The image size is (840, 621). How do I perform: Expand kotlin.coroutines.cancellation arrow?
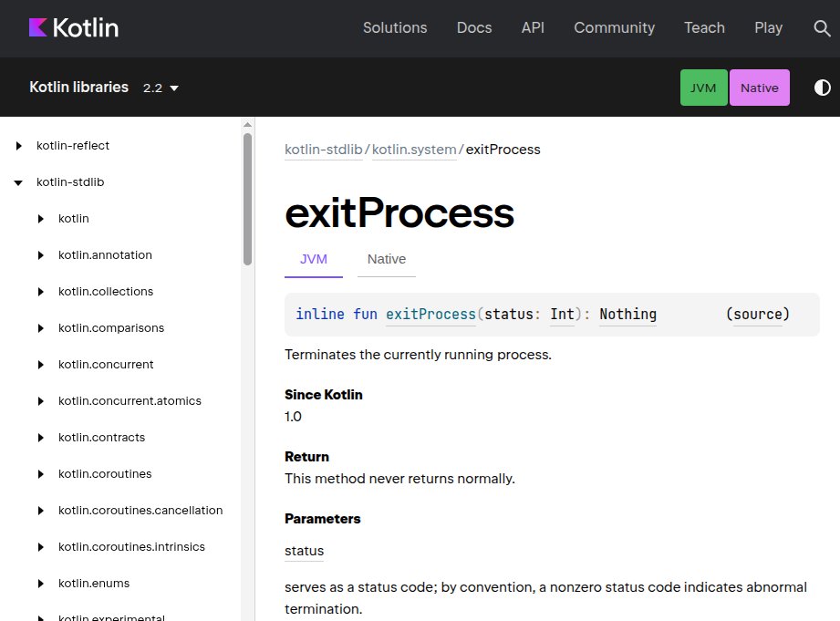pyautogui.click(x=41, y=511)
